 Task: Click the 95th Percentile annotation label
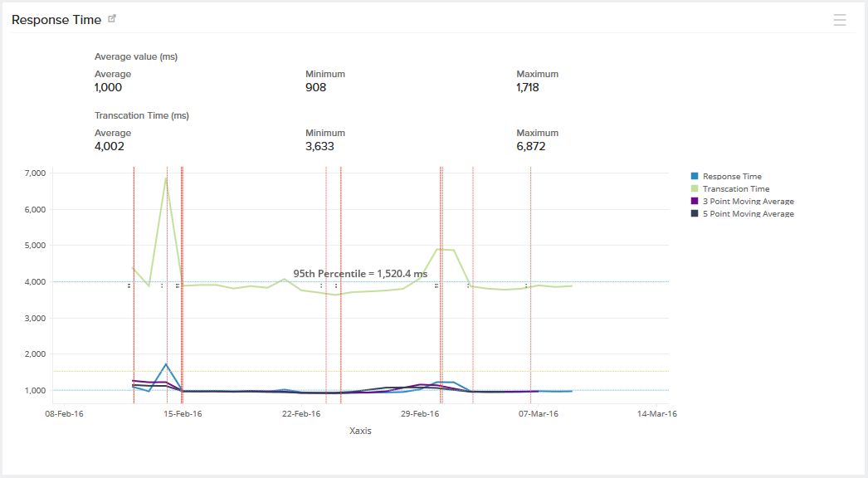coord(360,273)
